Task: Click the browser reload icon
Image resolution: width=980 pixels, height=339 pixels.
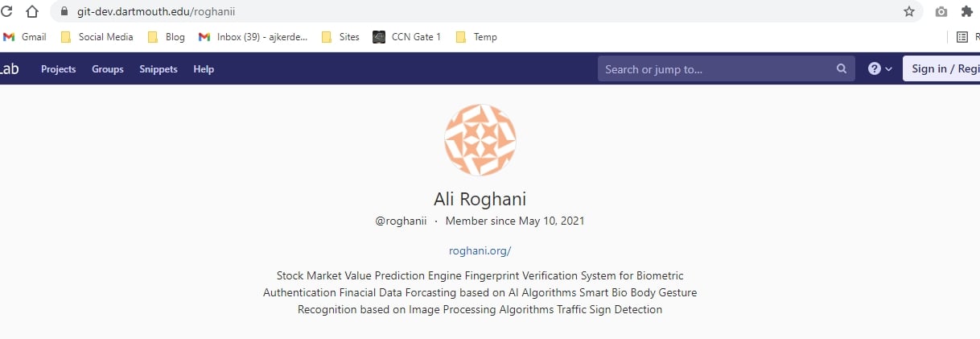Action: point(6,12)
